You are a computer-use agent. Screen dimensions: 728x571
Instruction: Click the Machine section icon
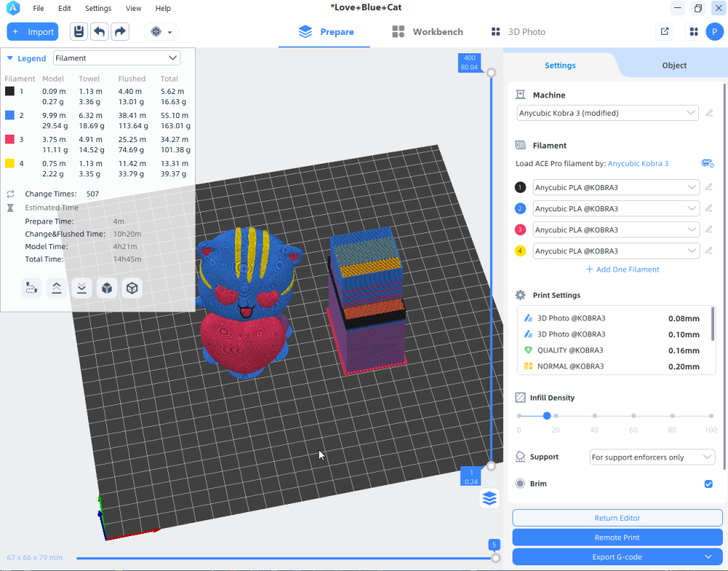[521, 95]
